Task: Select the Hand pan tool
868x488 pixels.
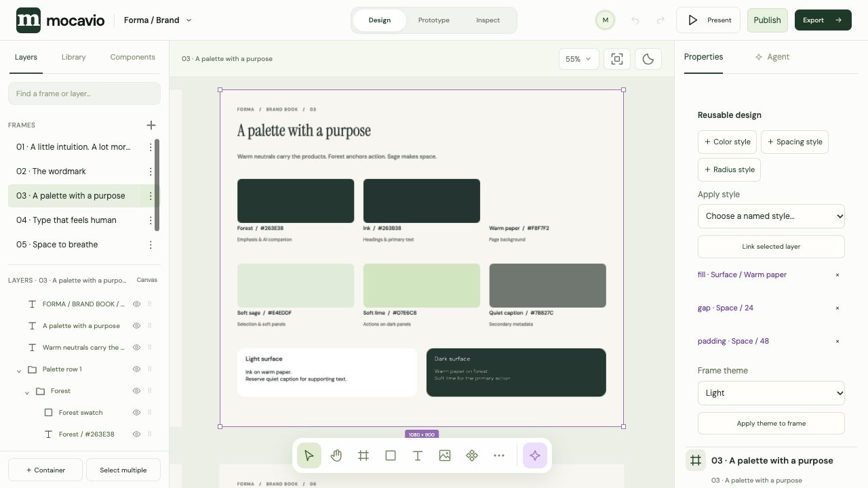Action: (336, 456)
